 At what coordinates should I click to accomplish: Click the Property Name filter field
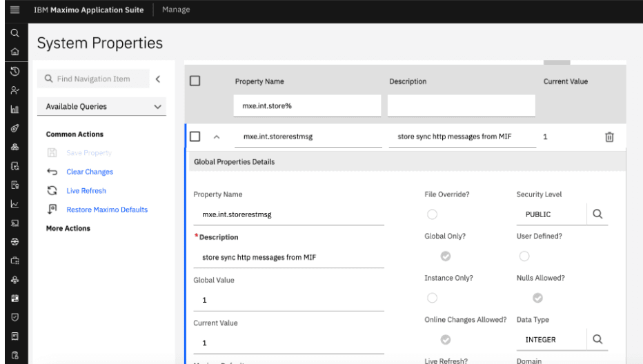point(307,105)
